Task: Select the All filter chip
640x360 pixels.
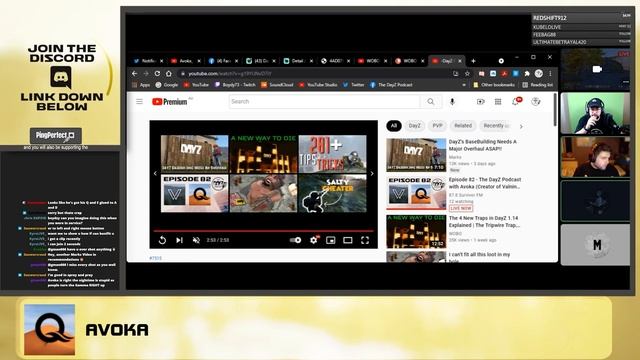Action: (x=393, y=126)
